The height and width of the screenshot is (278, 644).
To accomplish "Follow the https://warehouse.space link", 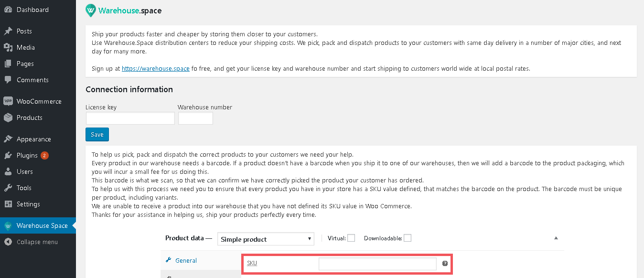I will coord(156,68).
